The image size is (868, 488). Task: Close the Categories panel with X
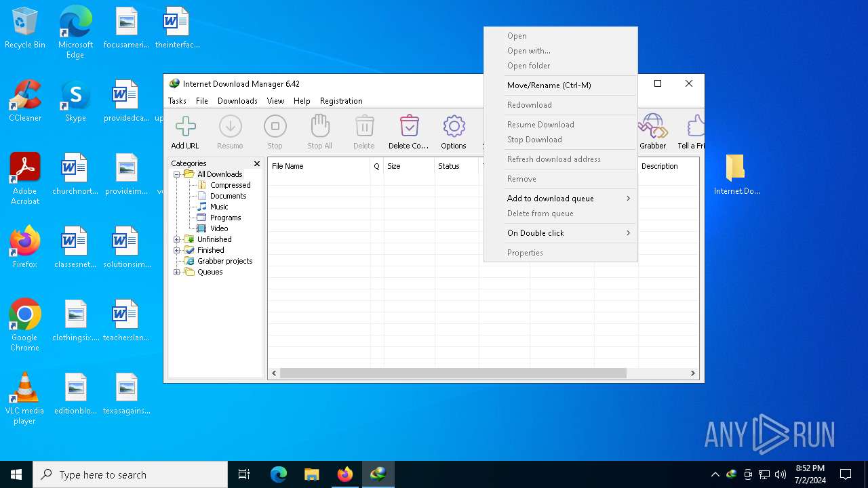click(257, 163)
